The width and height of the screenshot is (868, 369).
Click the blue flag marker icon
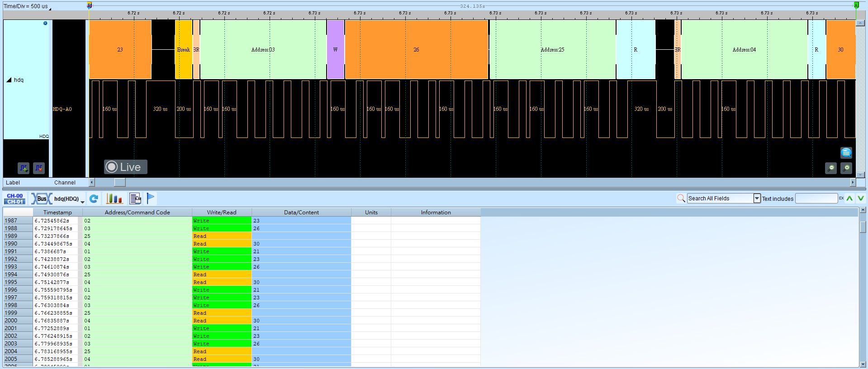pyautogui.click(x=151, y=198)
